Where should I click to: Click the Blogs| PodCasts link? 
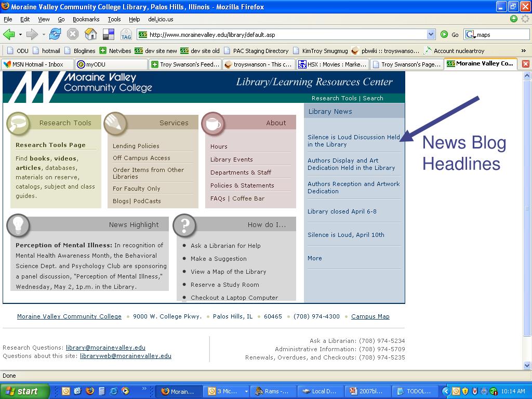pyautogui.click(x=137, y=201)
